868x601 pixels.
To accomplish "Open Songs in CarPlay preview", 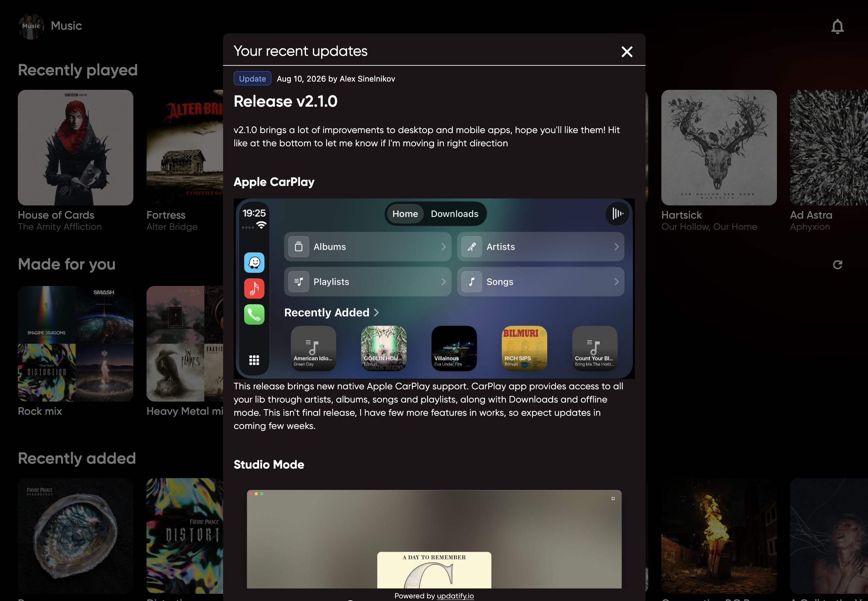I will click(541, 282).
